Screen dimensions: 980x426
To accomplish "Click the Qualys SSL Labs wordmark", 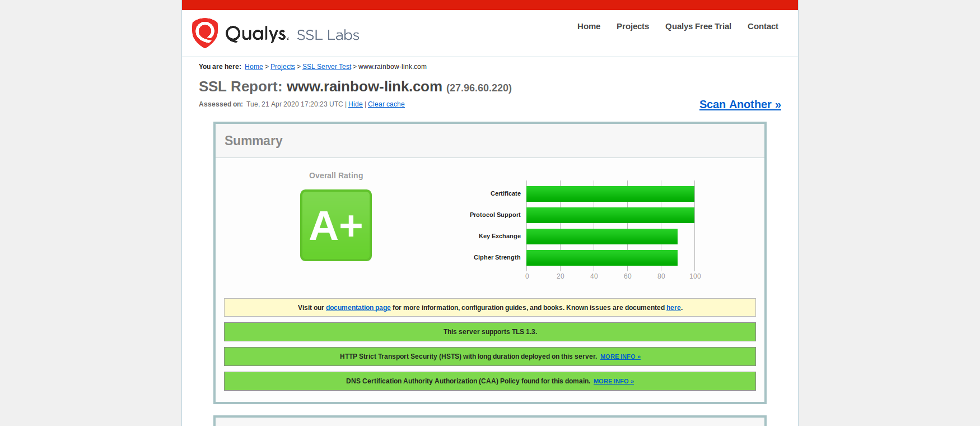I will (292, 34).
